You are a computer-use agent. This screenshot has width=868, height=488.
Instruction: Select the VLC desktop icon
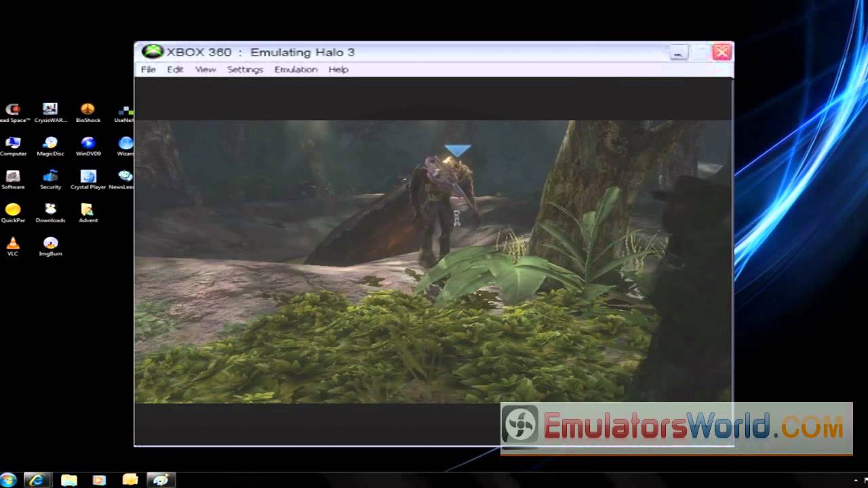tap(13, 246)
